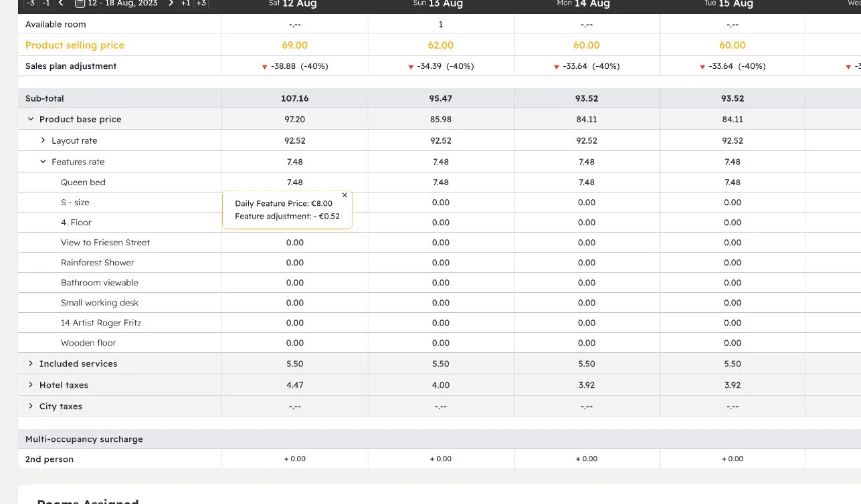Select the Mon 14 Aug column header
861x504 pixels.
583,4
